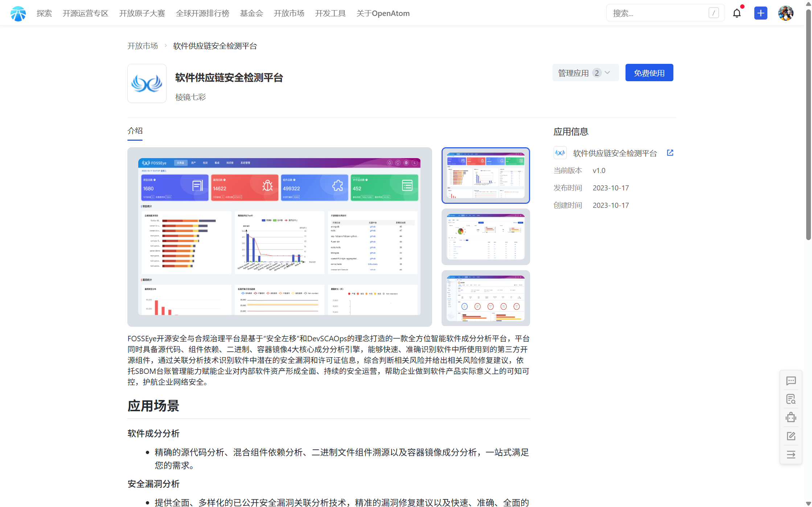Screen dimensions: 812x507
Task: Click the slash shortcut icon in search
Action: coord(713,13)
